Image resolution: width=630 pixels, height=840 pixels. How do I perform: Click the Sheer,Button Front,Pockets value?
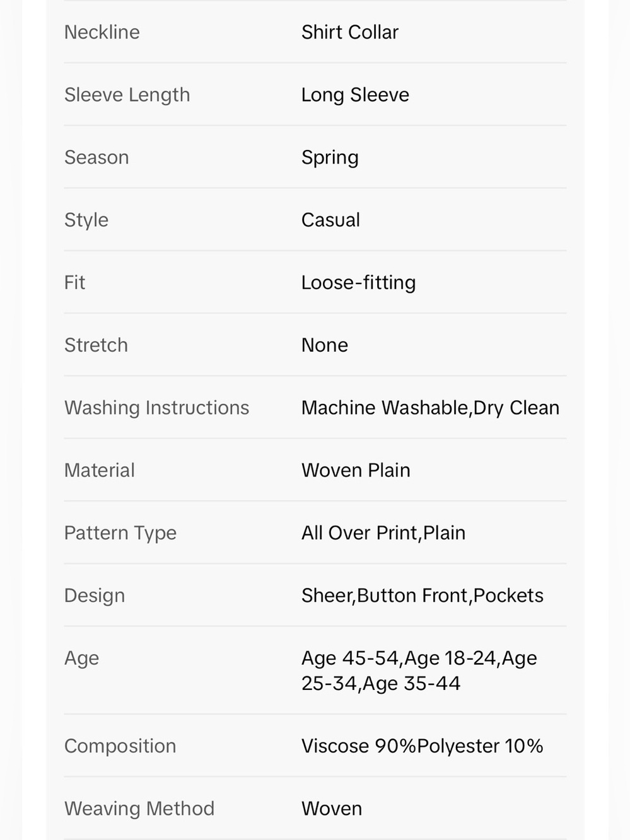(423, 595)
